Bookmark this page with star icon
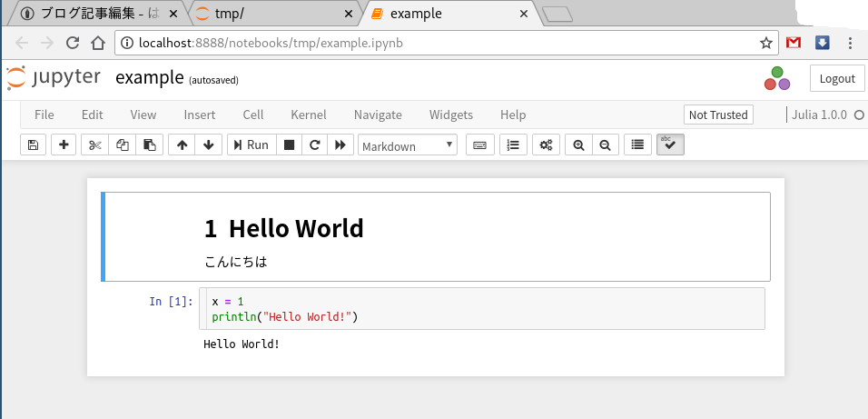Viewport: 868px width, 419px height. coord(765,43)
